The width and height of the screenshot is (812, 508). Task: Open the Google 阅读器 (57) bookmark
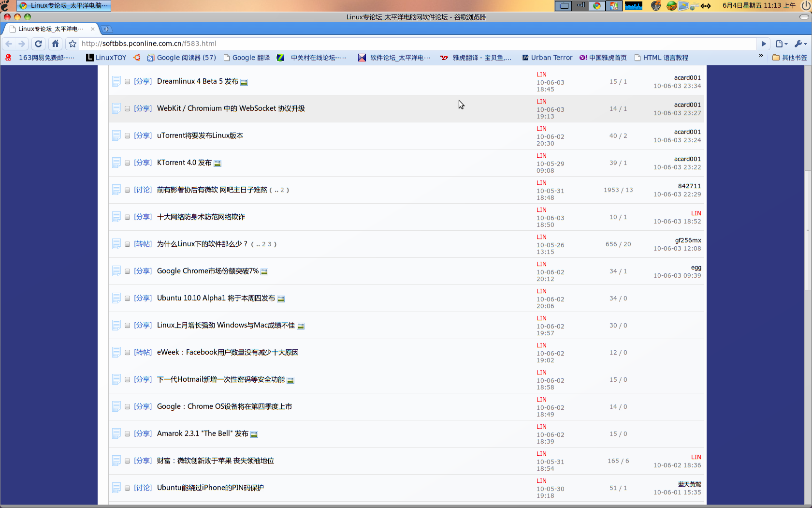(x=182, y=58)
